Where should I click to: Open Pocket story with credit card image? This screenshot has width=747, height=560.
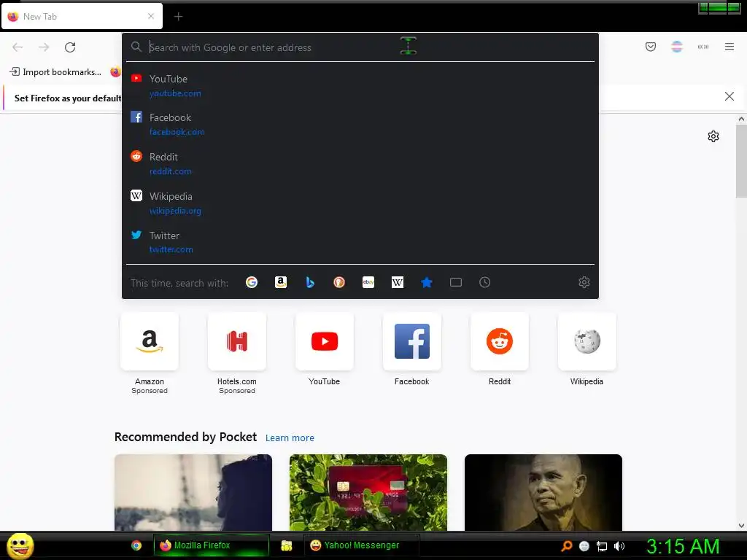368,492
